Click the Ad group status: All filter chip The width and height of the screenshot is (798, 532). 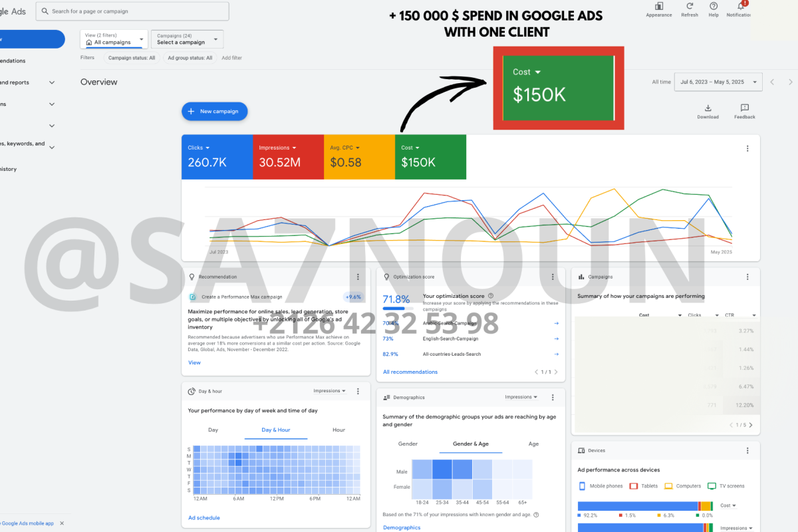point(190,58)
